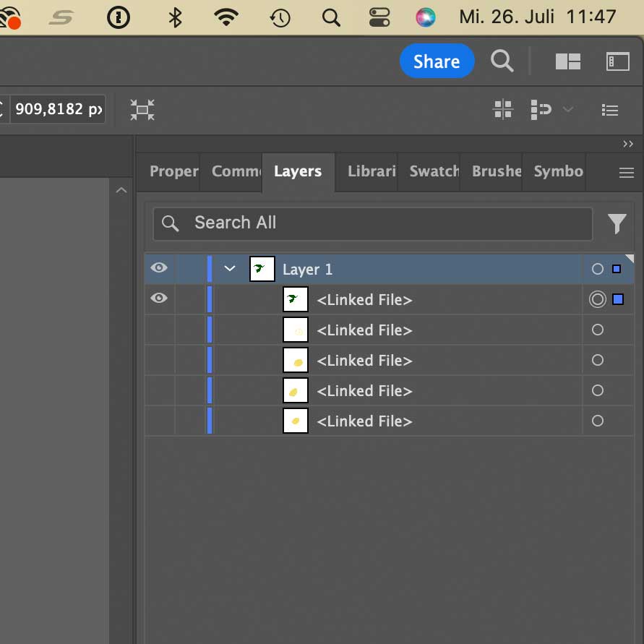This screenshot has width=644, height=644.
Task: Open the search icon next to Share
Action: click(x=502, y=61)
